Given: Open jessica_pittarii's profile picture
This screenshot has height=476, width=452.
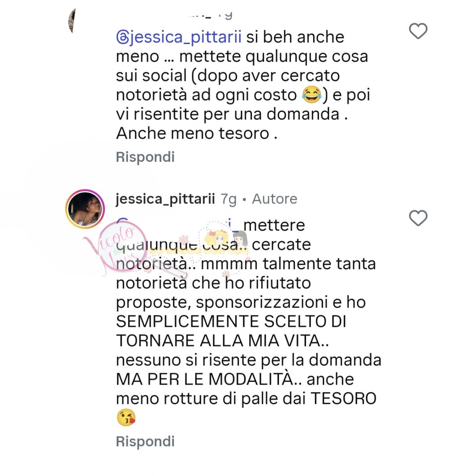Looking at the screenshot, I should tap(85, 209).
